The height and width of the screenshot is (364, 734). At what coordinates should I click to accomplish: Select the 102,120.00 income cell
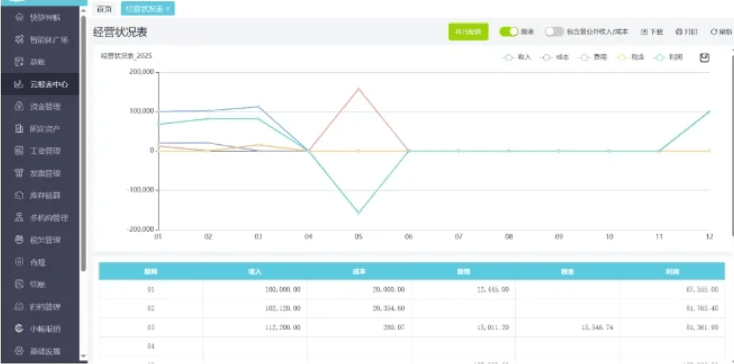[x=255, y=308]
